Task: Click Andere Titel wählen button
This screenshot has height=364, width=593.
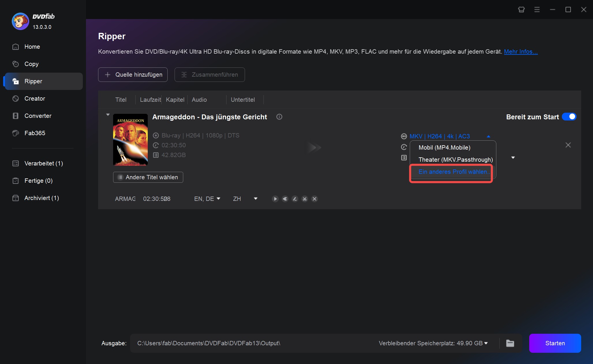Action: click(x=148, y=177)
